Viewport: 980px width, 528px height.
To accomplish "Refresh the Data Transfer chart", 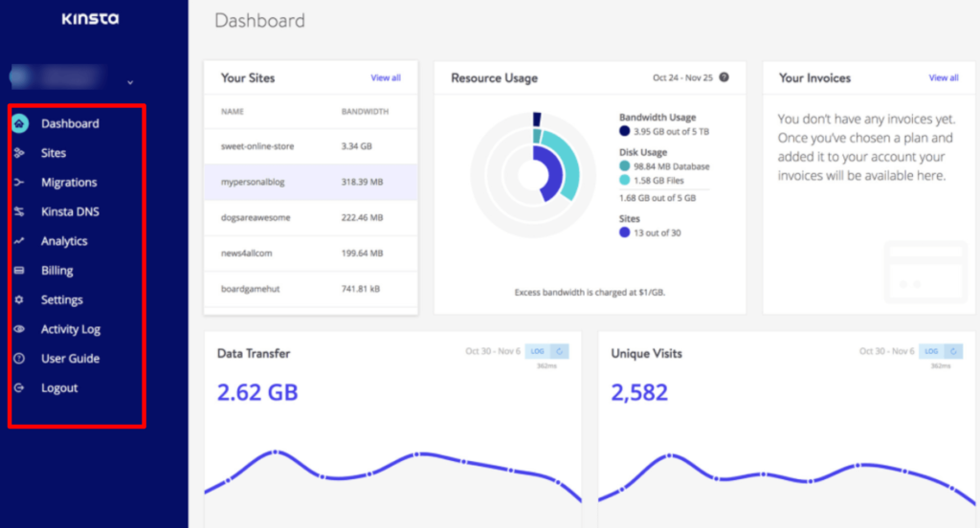I will (x=559, y=351).
